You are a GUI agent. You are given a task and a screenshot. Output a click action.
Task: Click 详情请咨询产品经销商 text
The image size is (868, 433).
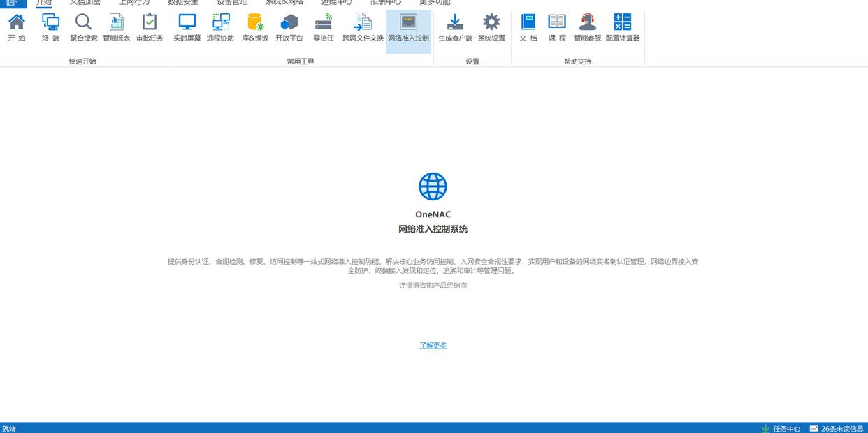tap(433, 285)
